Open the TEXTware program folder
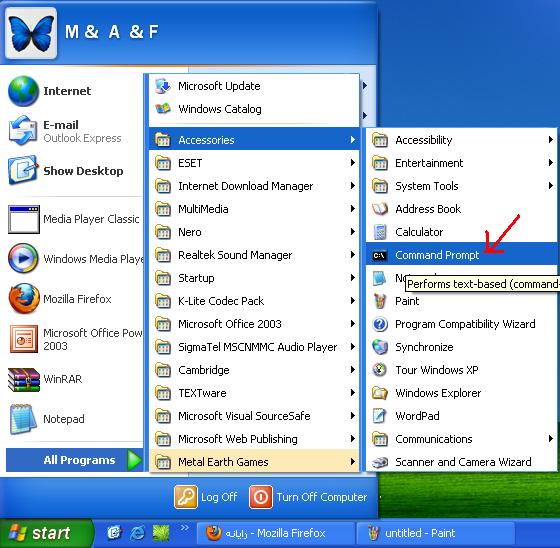This screenshot has height=548, width=560. point(254,393)
